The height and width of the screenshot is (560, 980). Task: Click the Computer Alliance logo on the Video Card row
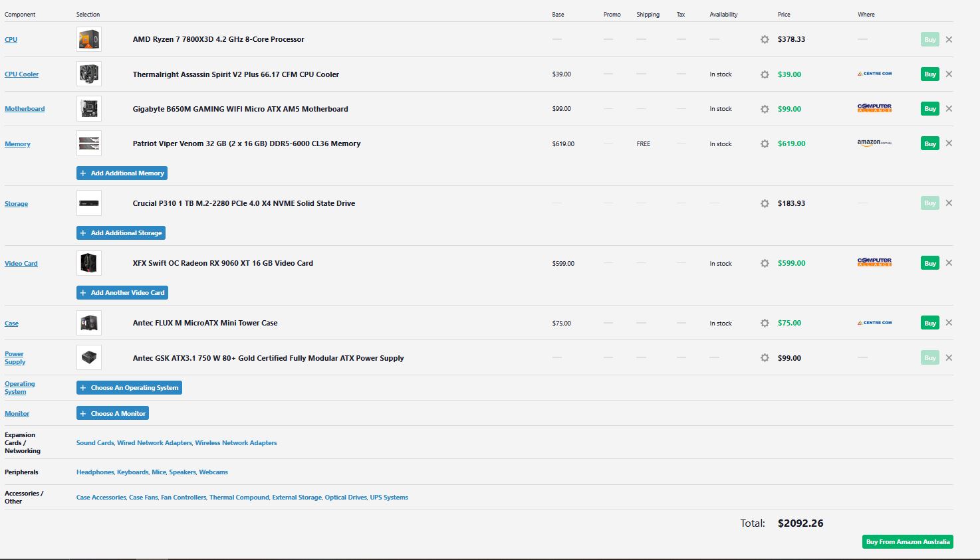(874, 262)
